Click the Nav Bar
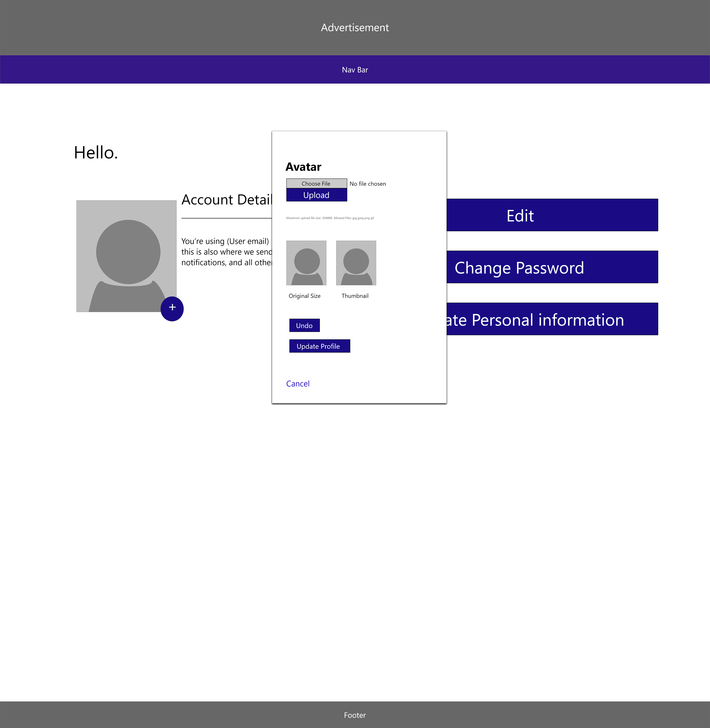This screenshot has width=710, height=728. (x=355, y=70)
